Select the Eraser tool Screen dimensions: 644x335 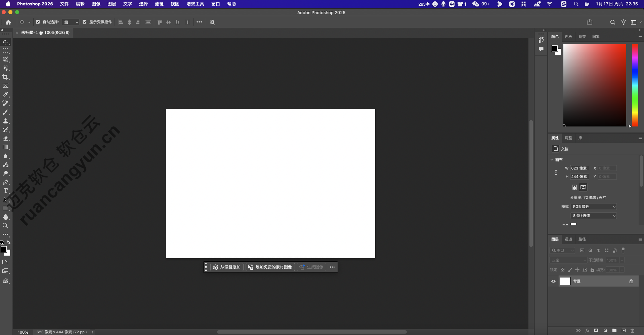(x=5, y=138)
